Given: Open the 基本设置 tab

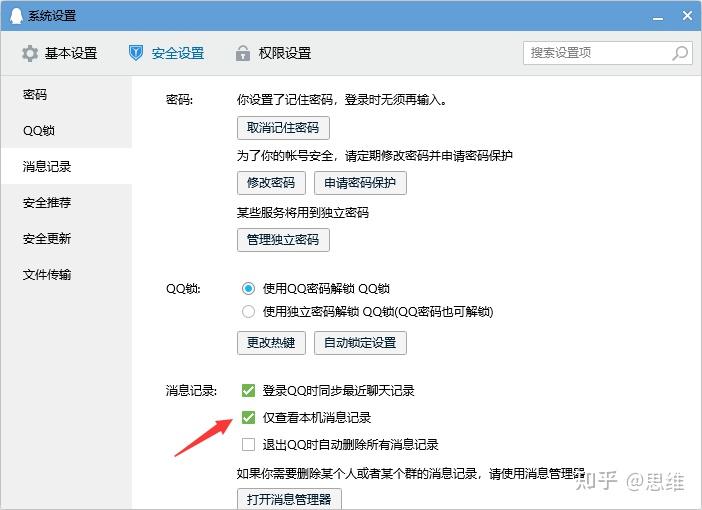Looking at the screenshot, I should pyautogui.click(x=60, y=53).
